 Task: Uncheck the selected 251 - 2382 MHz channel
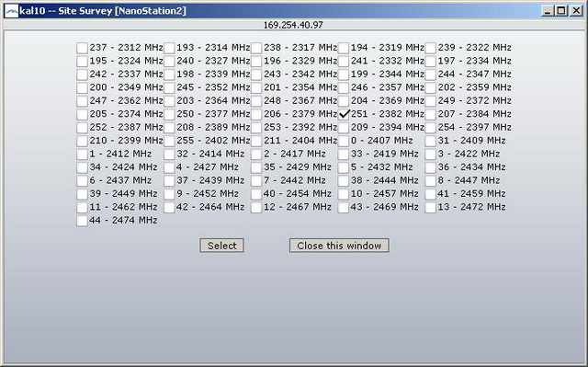[x=343, y=114]
